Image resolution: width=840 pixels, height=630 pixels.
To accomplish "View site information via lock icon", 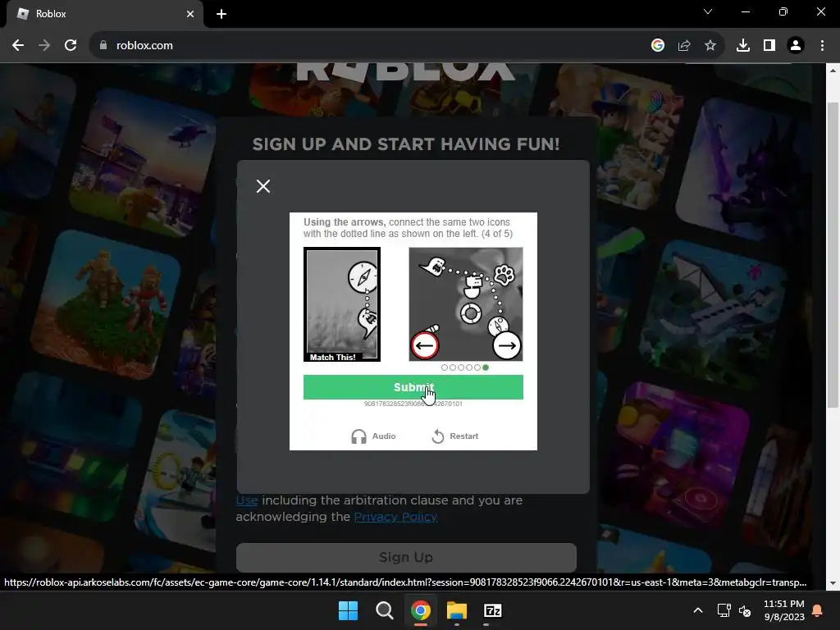I will click(103, 46).
